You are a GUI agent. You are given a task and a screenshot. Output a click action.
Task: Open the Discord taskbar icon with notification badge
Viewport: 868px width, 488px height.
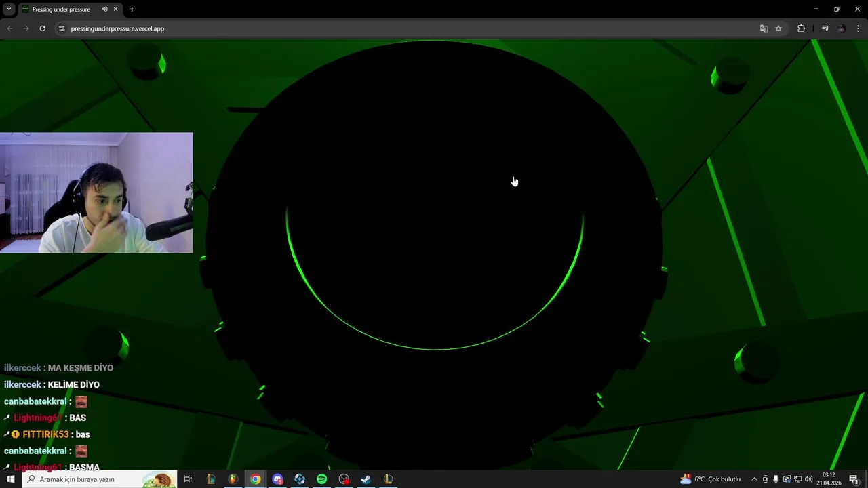pos(277,479)
